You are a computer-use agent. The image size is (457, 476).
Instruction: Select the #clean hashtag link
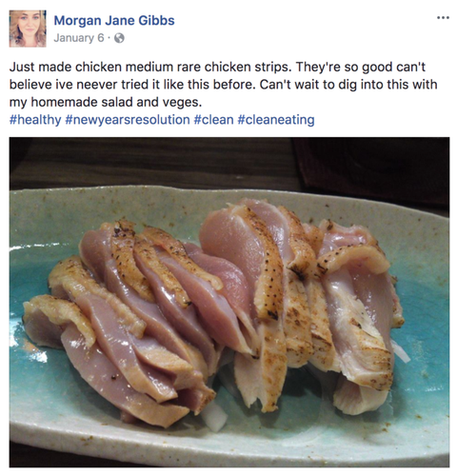click(x=213, y=120)
